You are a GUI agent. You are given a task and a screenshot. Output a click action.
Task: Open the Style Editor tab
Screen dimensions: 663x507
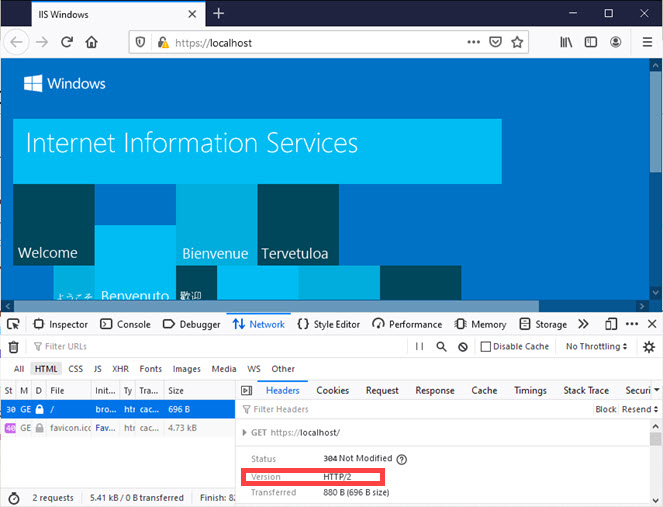[x=329, y=324]
